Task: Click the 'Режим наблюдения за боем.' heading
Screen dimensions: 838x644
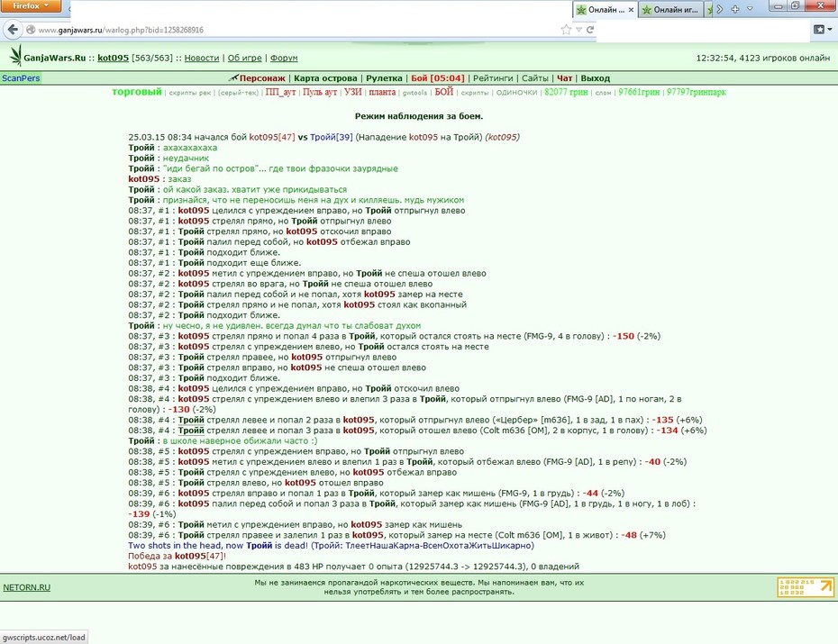Action: click(419, 116)
